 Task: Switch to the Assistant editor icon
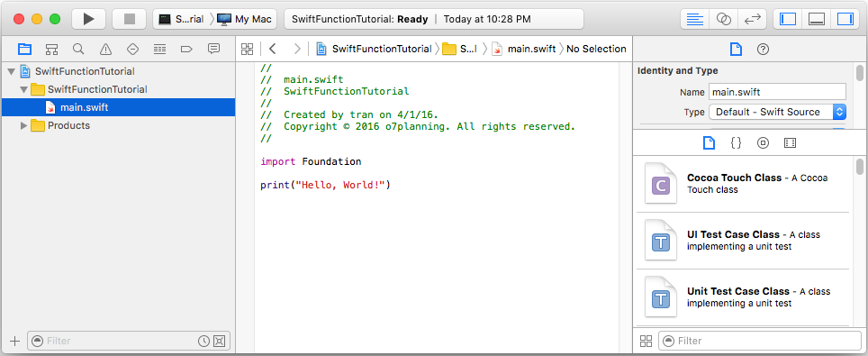pyautogui.click(x=724, y=19)
